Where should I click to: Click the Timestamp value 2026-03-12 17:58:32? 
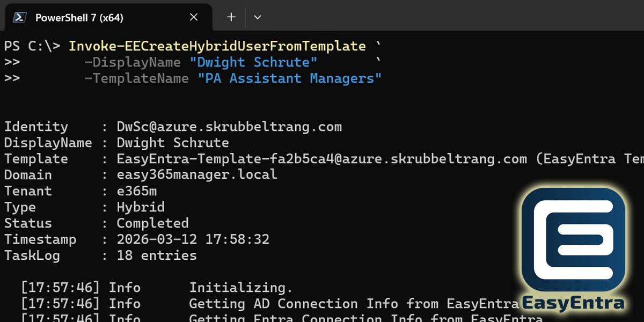[193, 239]
